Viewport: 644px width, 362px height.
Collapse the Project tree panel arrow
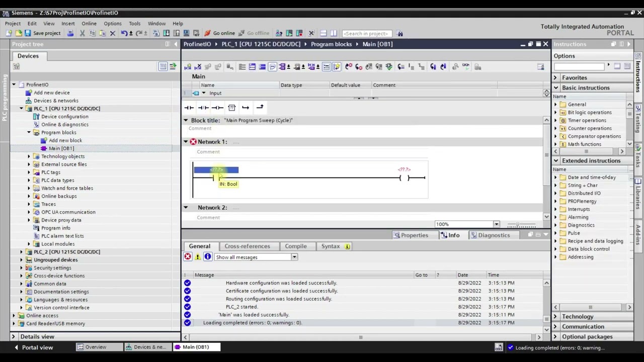[x=176, y=44]
